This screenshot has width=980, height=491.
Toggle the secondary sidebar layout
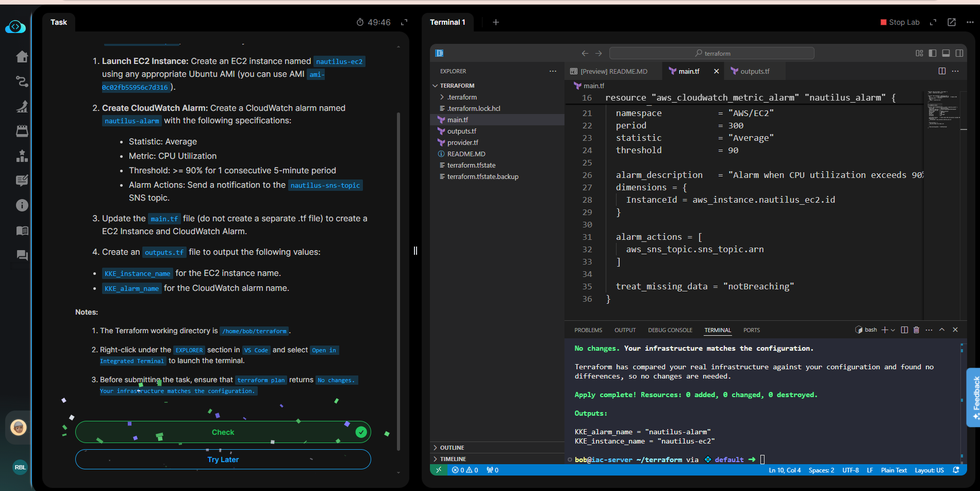point(959,53)
